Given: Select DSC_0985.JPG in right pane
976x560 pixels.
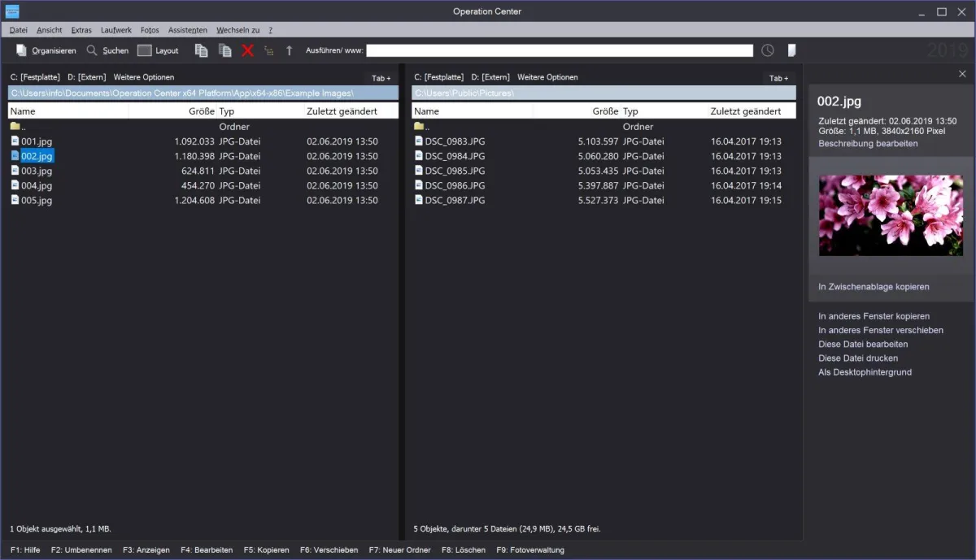Looking at the screenshot, I should 455,171.
